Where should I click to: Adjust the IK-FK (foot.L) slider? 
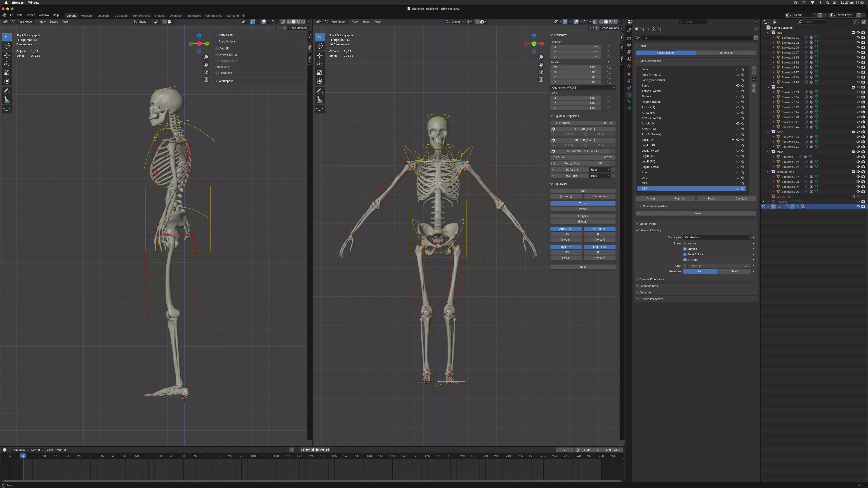[x=583, y=123]
